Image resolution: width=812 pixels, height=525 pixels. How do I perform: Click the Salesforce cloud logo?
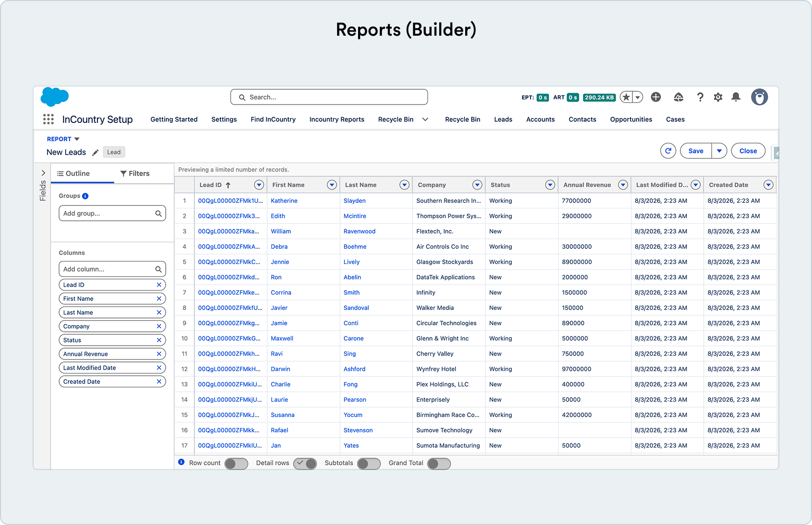click(x=55, y=96)
